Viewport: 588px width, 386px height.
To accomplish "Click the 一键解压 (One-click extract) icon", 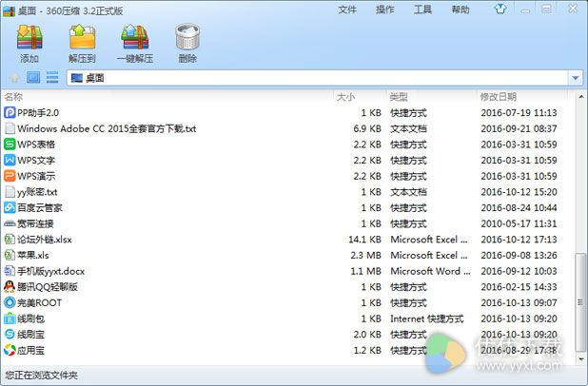I will point(135,37).
